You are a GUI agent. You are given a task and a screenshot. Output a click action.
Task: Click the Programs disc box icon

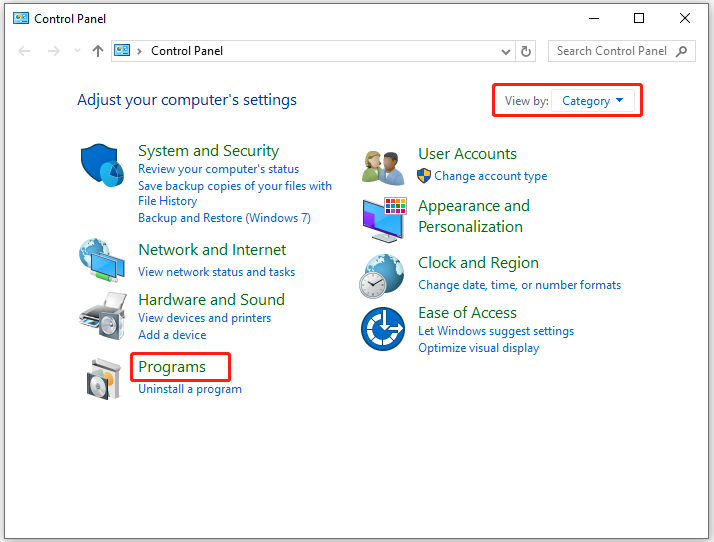click(x=102, y=378)
